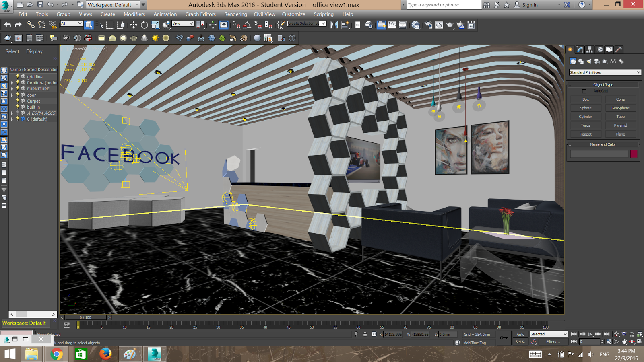Click the Filters... button
Image resolution: width=644 pixels, height=362 pixels.
(554, 341)
